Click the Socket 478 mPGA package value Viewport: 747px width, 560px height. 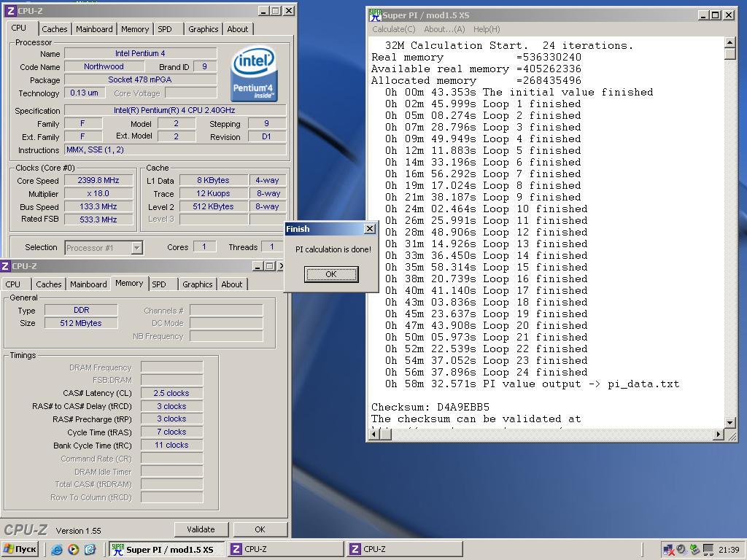[141, 79]
